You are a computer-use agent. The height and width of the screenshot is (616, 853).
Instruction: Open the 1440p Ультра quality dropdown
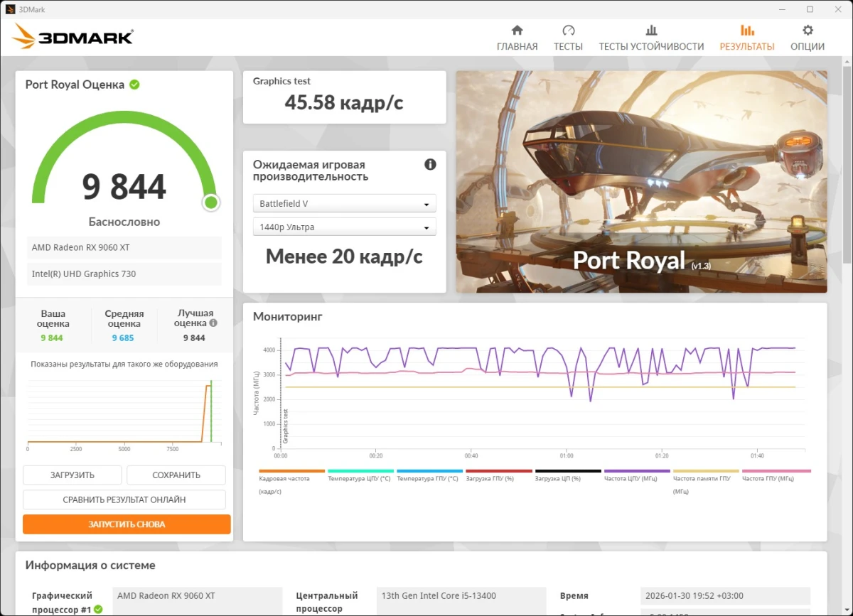click(344, 226)
